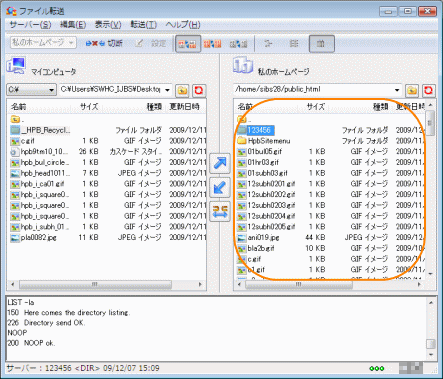
Task: Click remote pane red refresh icon
Action: [429, 90]
